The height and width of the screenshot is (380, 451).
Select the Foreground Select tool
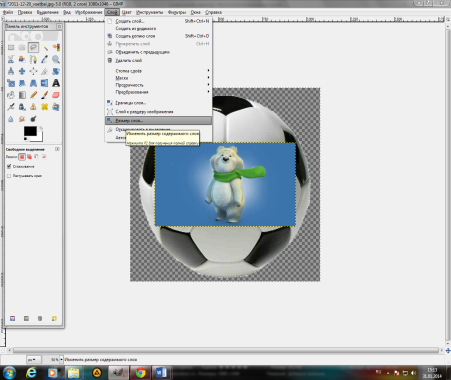pos(22,59)
